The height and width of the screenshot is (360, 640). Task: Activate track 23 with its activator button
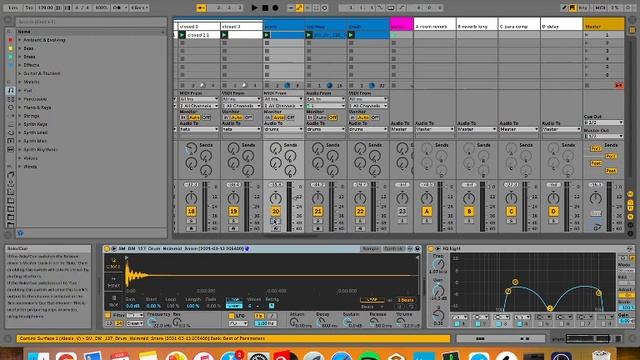(402, 211)
